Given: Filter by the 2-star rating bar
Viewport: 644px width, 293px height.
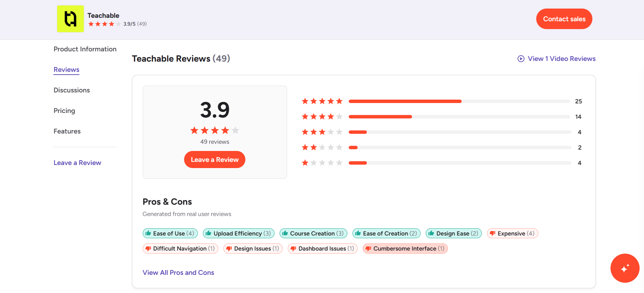Looking at the screenshot, I should (460, 148).
